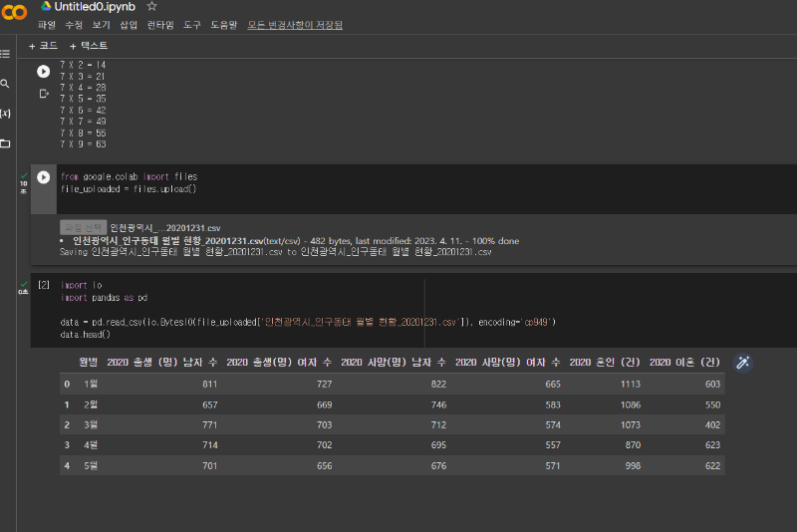
Task: Open the variables {x} panel icon
Action: [x=5, y=114]
